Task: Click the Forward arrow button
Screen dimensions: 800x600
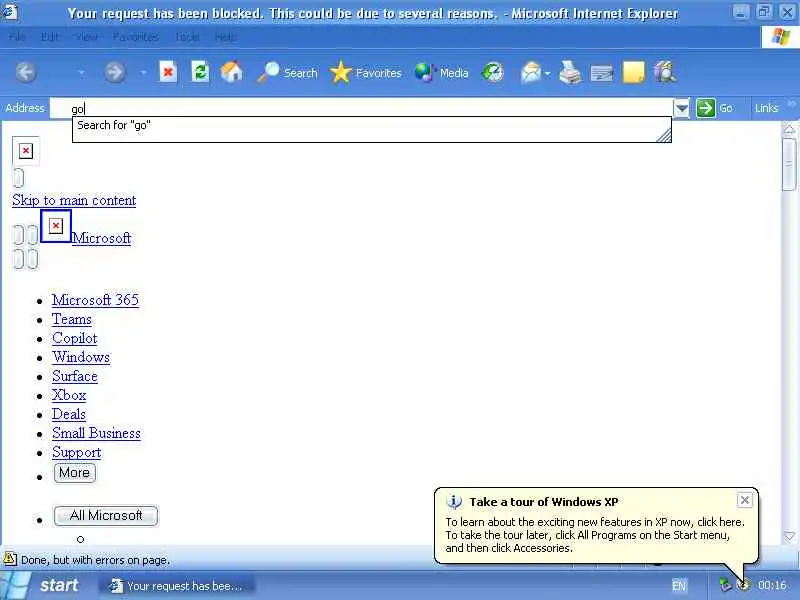Action: pyautogui.click(x=115, y=73)
